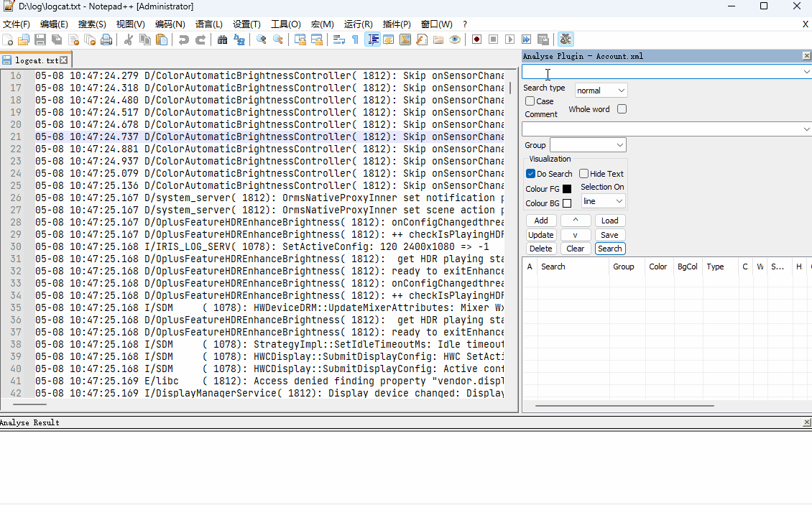The width and height of the screenshot is (812, 505).
Task: Open the Selection On line dropdown
Action: (603, 201)
